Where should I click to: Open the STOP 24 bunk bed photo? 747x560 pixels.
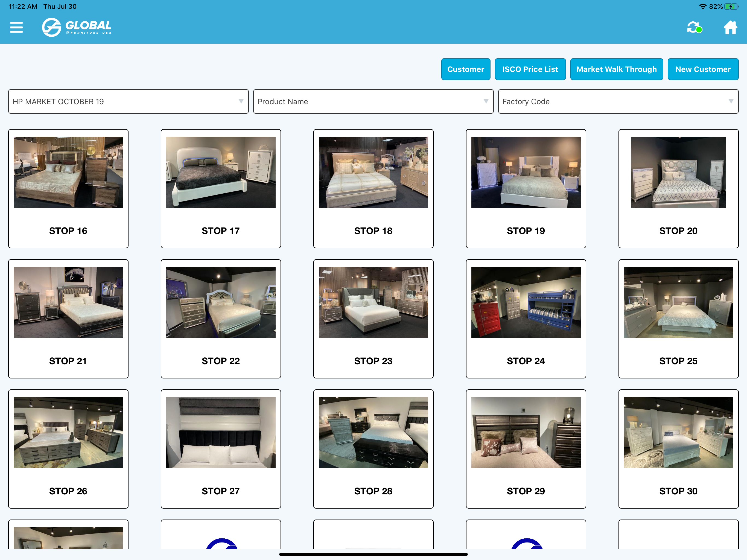click(x=526, y=302)
